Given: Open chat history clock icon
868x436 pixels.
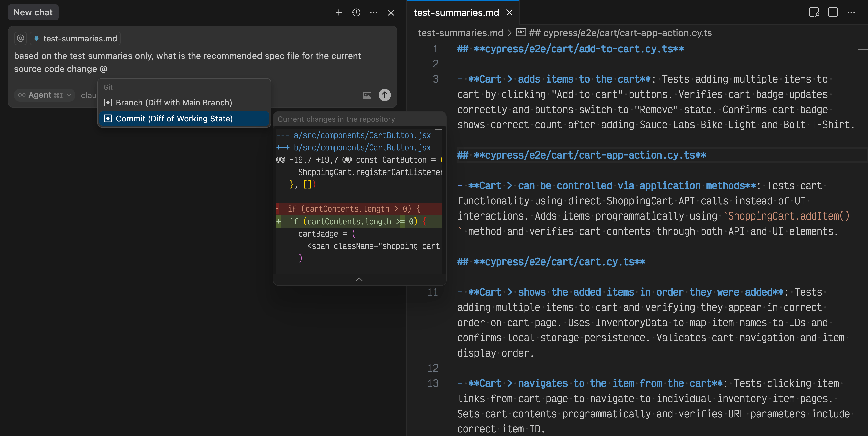Looking at the screenshot, I should (x=356, y=13).
